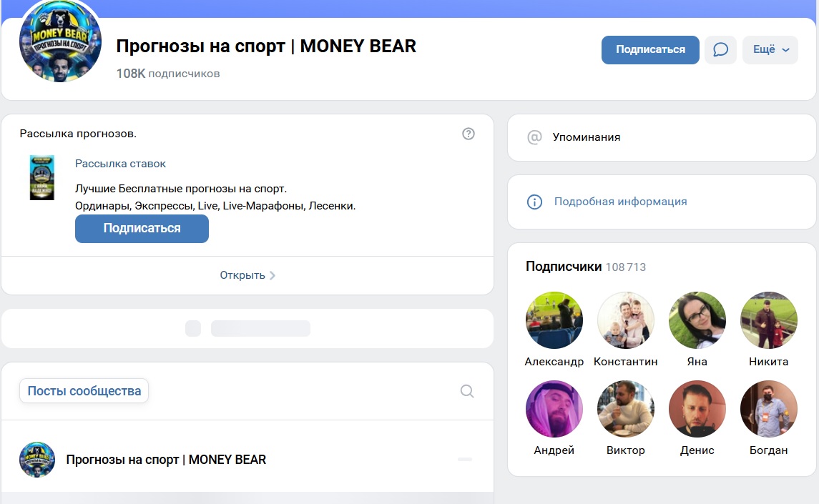Click the Рассылка прогнозов. widget title
Viewport: 819px width, 504px height.
pyautogui.click(x=78, y=134)
